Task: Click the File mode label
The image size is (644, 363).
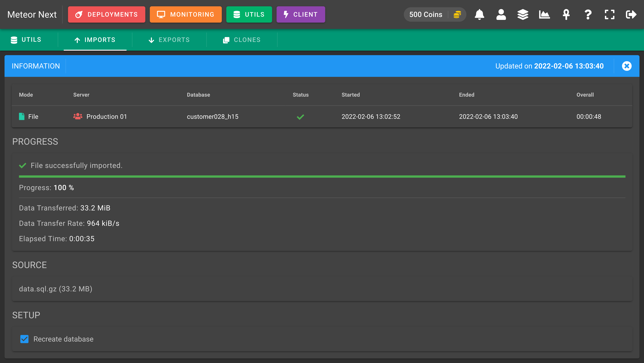Action: (x=33, y=117)
